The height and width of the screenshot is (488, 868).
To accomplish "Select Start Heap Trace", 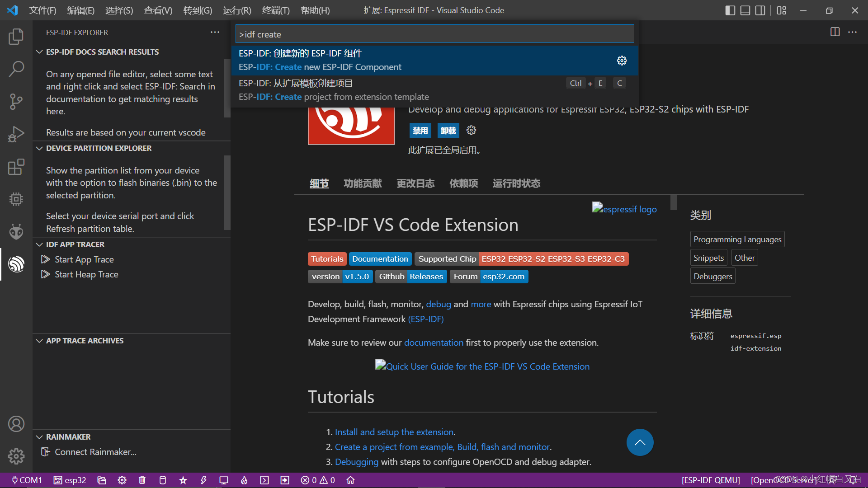I will 86,274.
